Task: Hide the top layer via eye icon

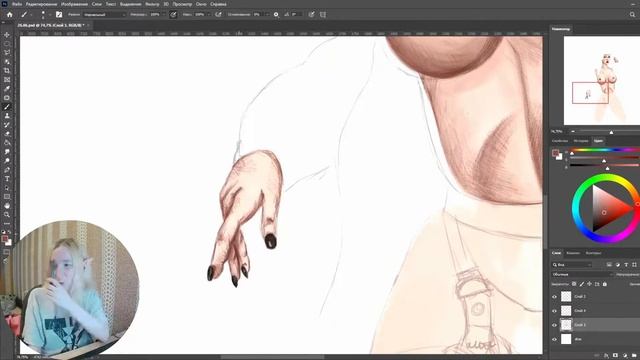Action: click(x=554, y=297)
